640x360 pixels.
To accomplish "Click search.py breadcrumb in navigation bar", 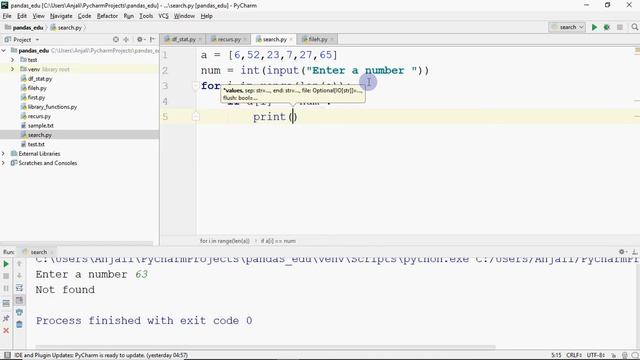I will coord(67,28).
